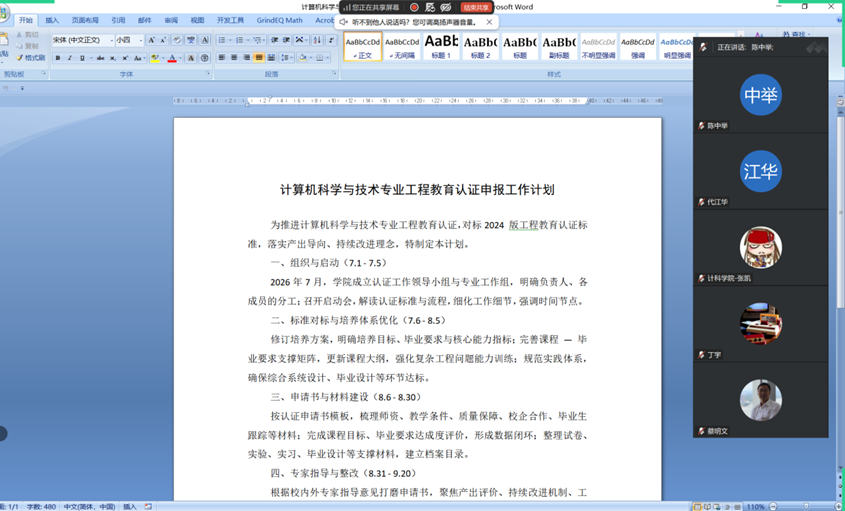Image resolution: width=845 pixels, height=511 pixels.
Task: Open the 页面布局 (Page Layout) tab
Action: 85,20
